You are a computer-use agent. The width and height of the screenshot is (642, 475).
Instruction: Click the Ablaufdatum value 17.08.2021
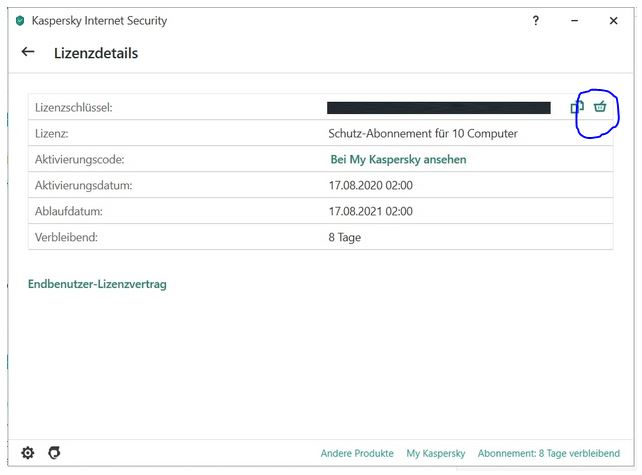pos(370,211)
